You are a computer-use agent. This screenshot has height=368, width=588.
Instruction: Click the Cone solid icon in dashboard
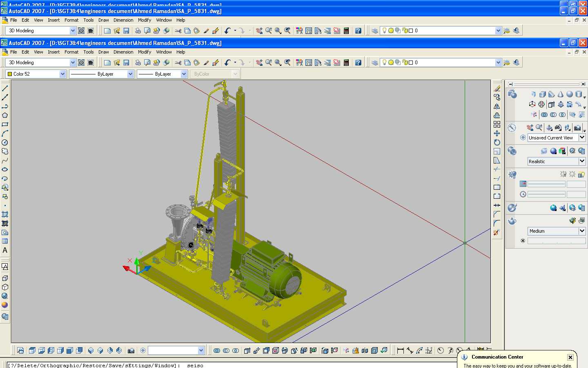(x=560, y=94)
